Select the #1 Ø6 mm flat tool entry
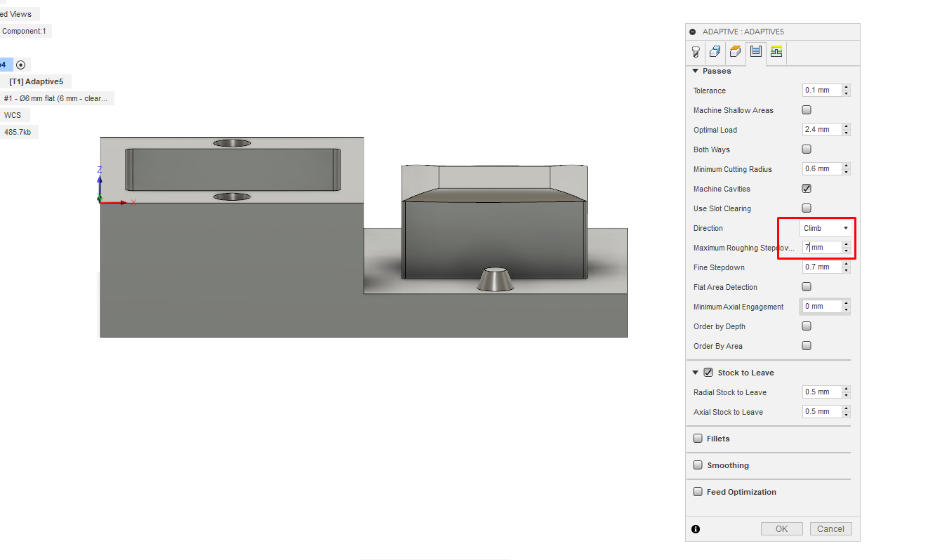 (55, 98)
